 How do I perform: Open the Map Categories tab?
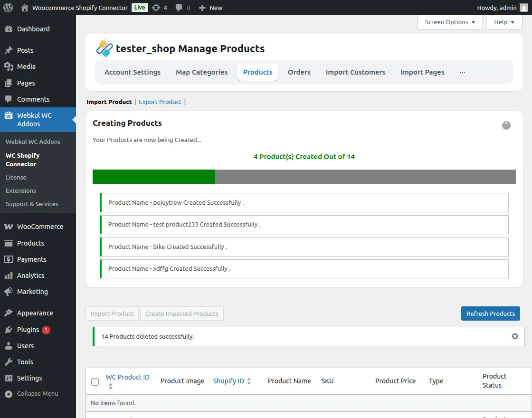pyautogui.click(x=201, y=72)
